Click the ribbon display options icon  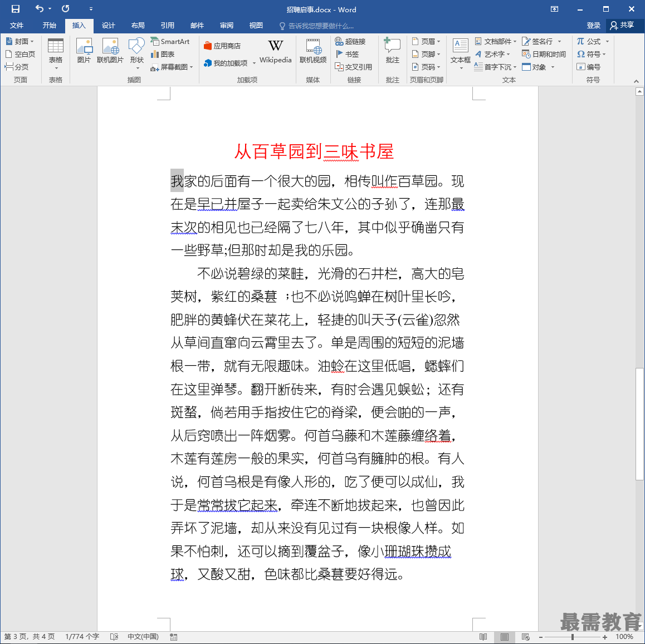pyautogui.click(x=555, y=9)
